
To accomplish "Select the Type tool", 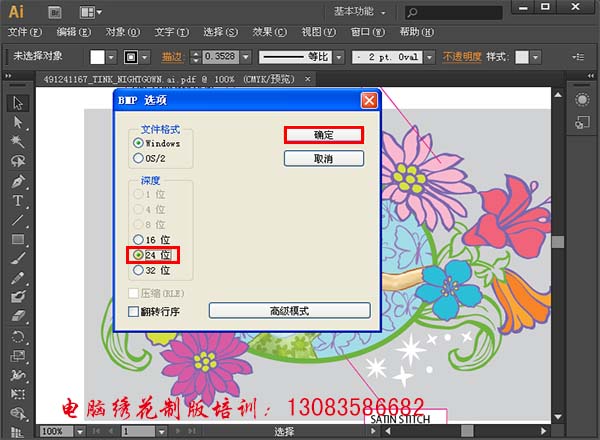I will point(18,201).
